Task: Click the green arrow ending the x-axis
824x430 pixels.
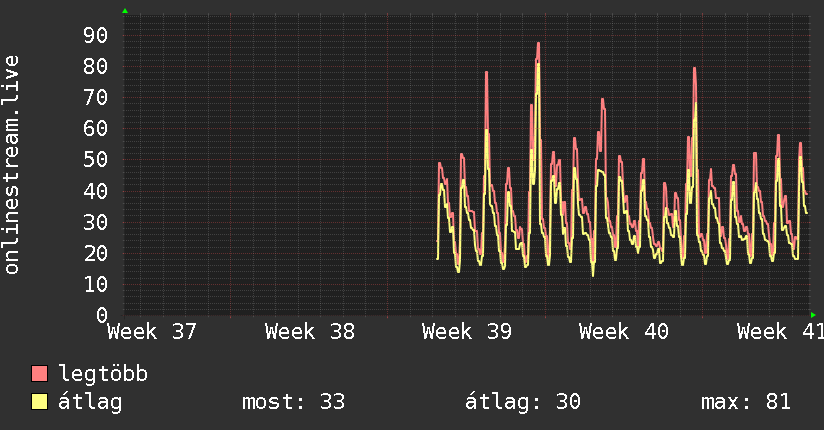Action: (x=813, y=315)
